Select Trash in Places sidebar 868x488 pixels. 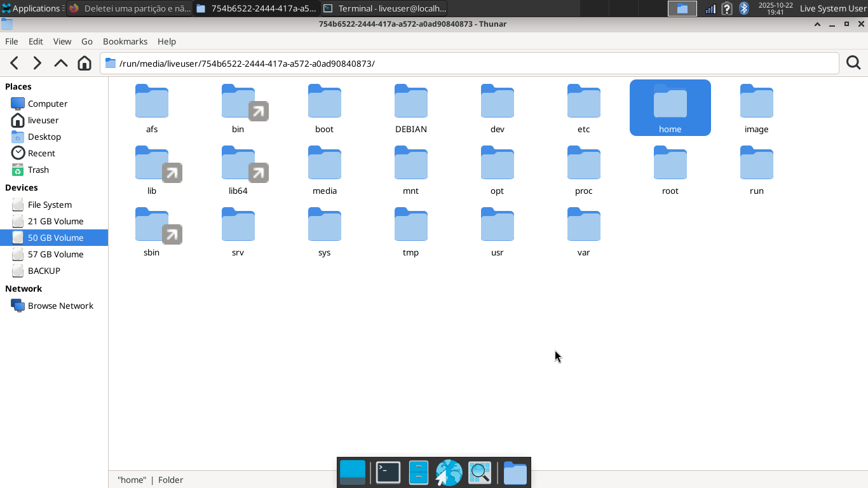(x=38, y=170)
